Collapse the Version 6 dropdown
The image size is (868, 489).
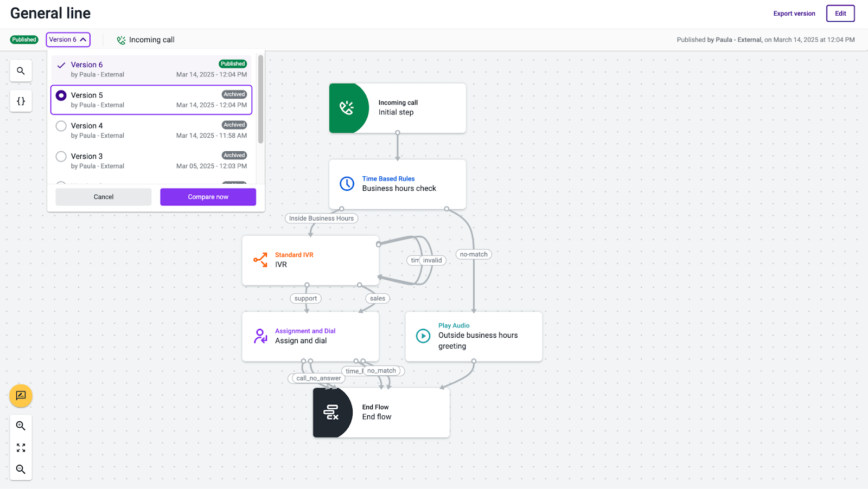click(x=68, y=40)
